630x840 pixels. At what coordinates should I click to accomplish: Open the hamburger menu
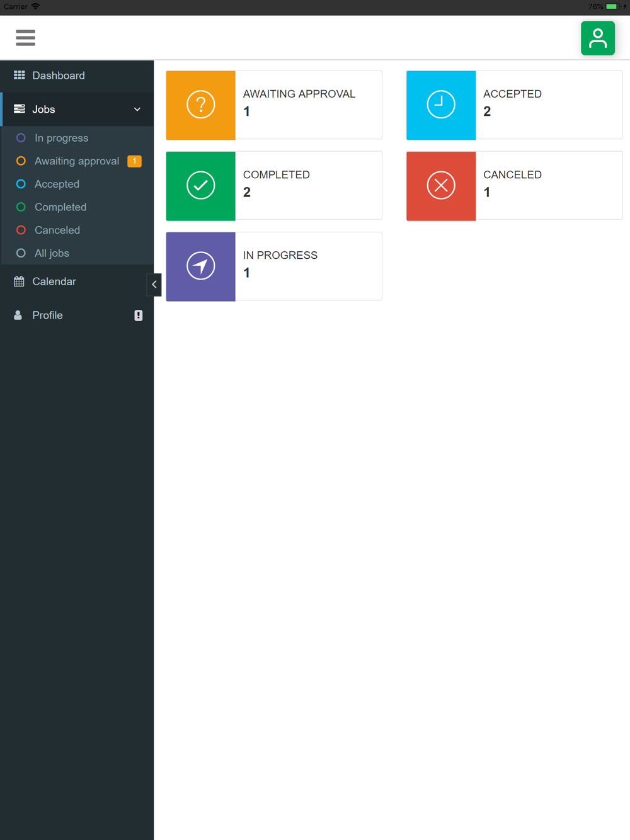tap(25, 38)
